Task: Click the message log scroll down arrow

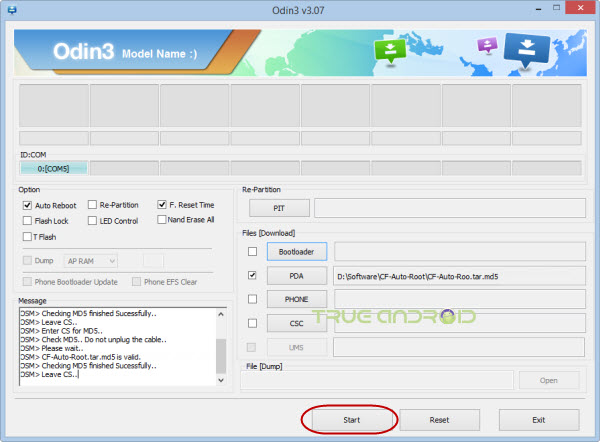Action: click(x=221, y=380)
